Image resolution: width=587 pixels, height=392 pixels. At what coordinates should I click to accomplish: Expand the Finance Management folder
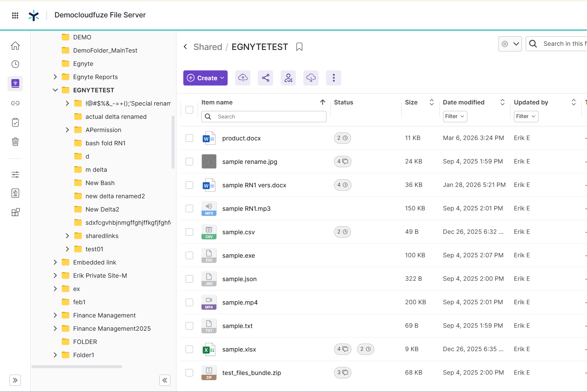tap(55, 315)
